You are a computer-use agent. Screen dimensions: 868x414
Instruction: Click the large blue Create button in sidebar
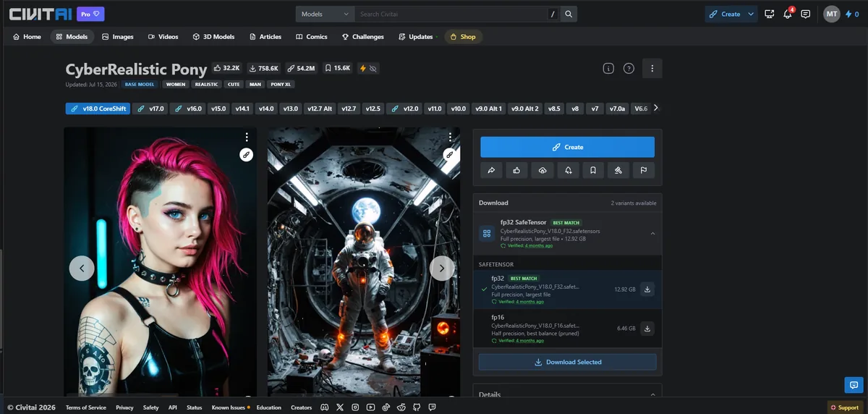click(567, 147)
